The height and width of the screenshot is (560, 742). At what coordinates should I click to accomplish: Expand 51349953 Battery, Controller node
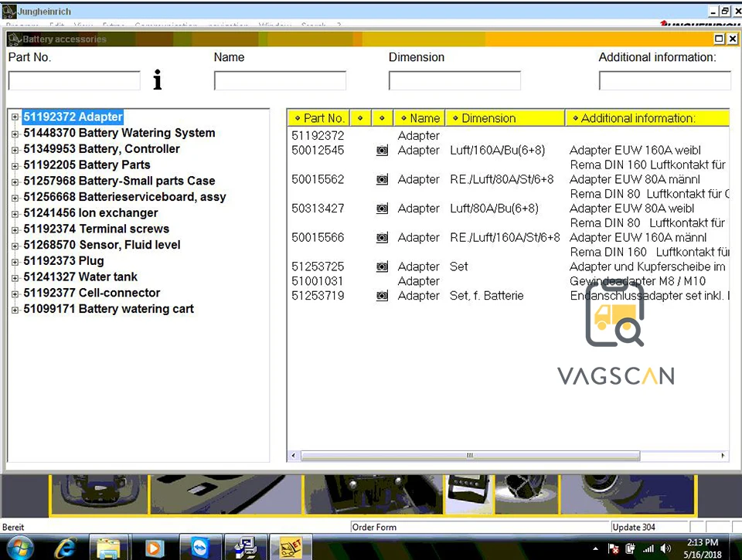click(15, 150)
